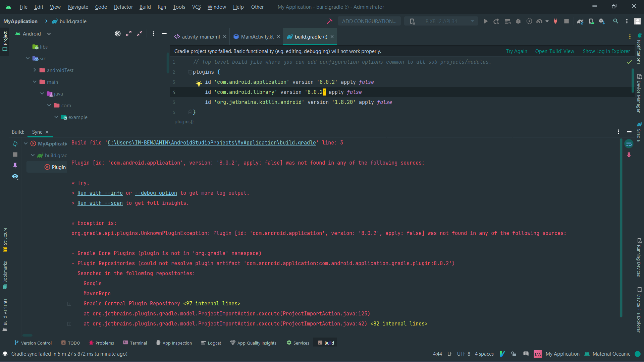Hide the Project tool window
Viewport: 644px width, 362px height.
(x=164, y=34)
